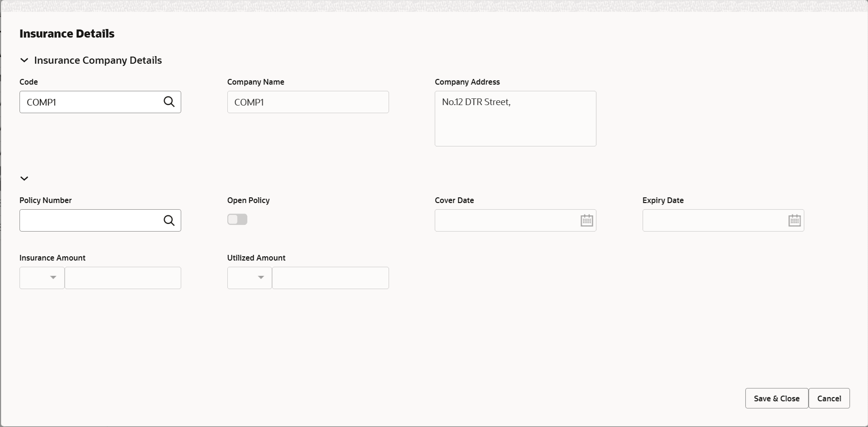
Task: Open the Expiry Date calendar picker
Action: [x=794, y=220]
